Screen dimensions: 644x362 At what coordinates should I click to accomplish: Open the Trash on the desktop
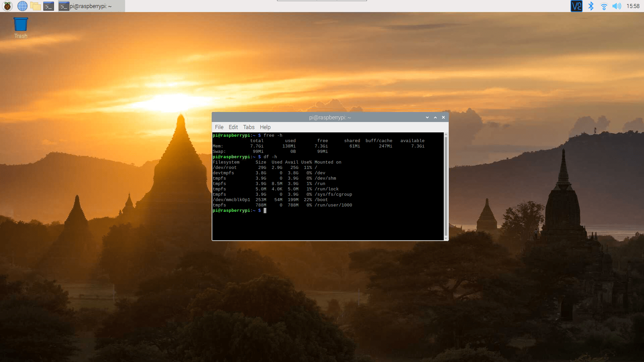[x=20, y=23]
